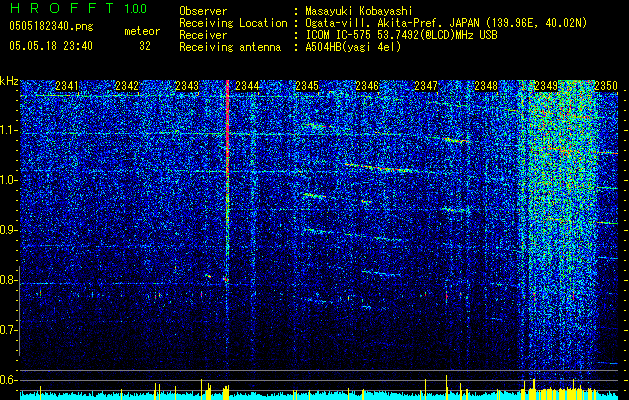Select antenna value A504HB(yagi 4el)
This screenshot has width=629, height=400.
(x=353, y=47)
